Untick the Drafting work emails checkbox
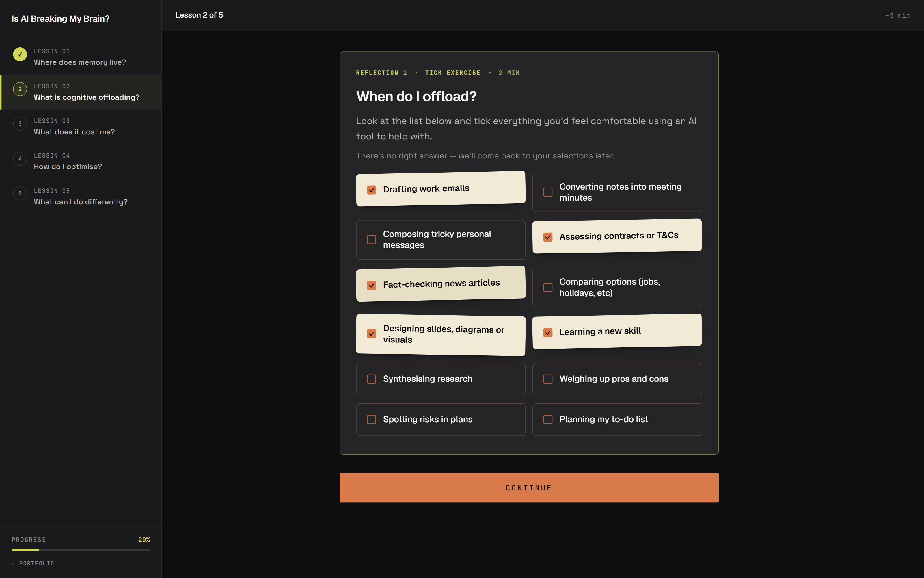The height and width of the screenshot is (578, 924). [372, 190]
